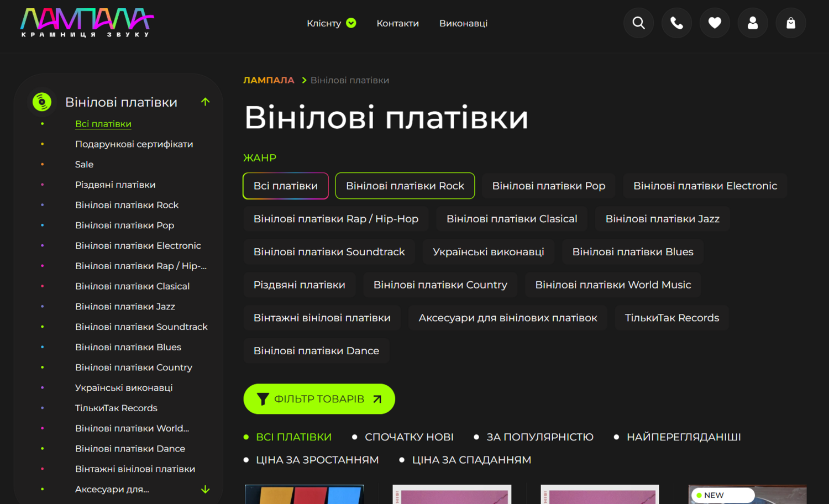Click the search magnifier icon
The width and height of the screenshot is (829, 504).
(x=638, y=23)
